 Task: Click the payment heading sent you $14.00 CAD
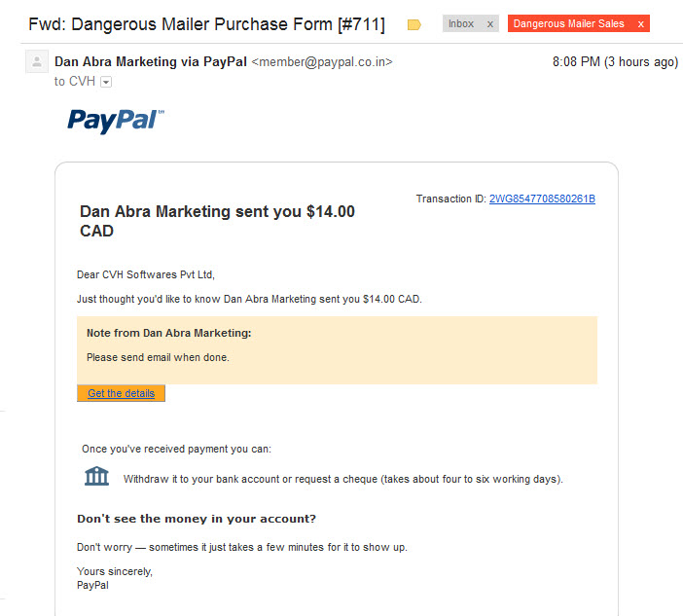point(217,221)
